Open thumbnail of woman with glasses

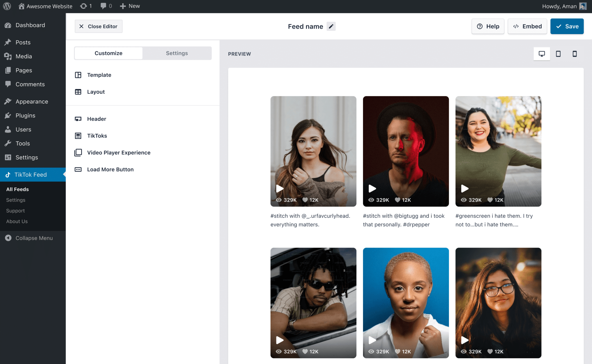[498, 302]
